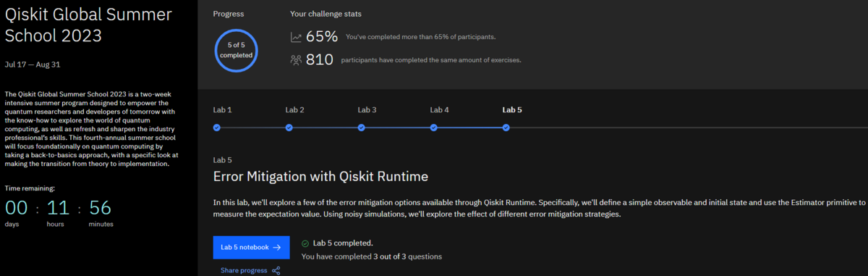Select the Lab 4 step label
Screen dimensions: 868x276
pyautogui.click(x=439, y=110)
